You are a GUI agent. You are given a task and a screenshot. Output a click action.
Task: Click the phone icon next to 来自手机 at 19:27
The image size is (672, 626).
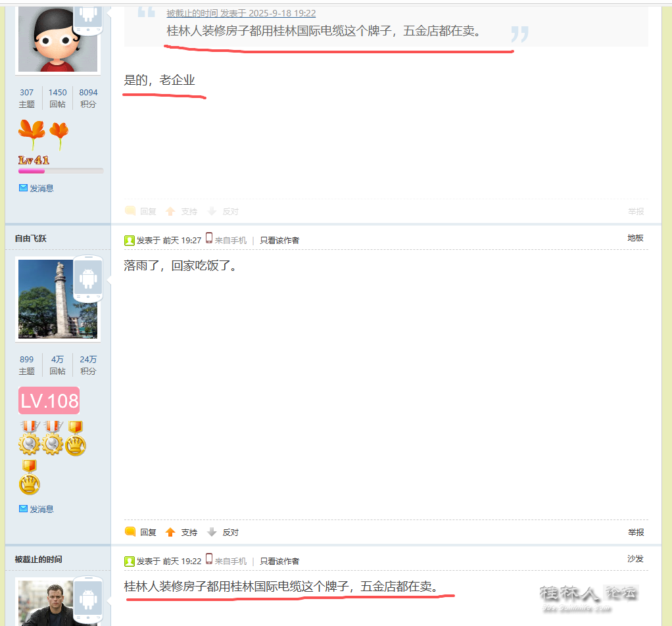tap(209, 238)
